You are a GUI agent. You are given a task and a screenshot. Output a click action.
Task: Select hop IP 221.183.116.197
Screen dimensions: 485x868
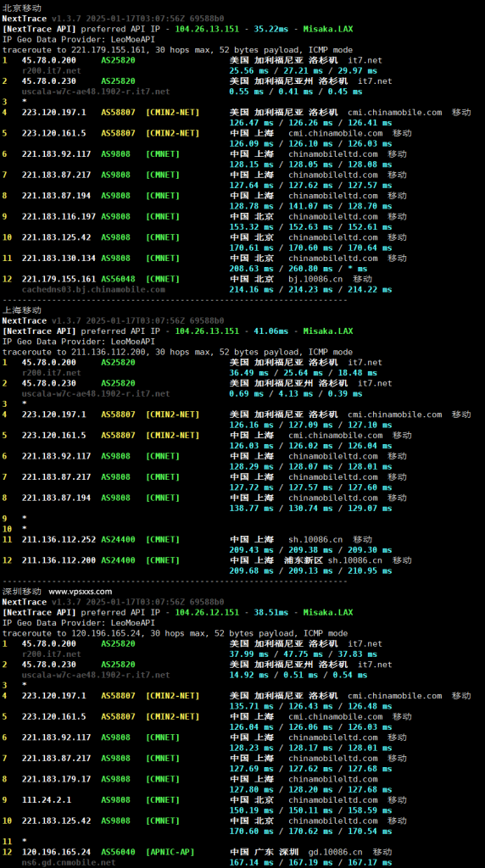click(59, 216)
